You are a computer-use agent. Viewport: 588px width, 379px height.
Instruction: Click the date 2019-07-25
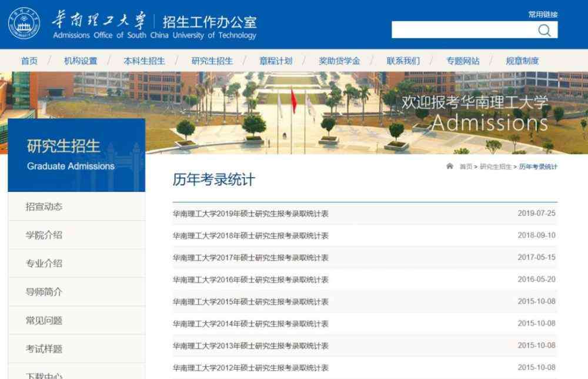[x=537, y=213]
